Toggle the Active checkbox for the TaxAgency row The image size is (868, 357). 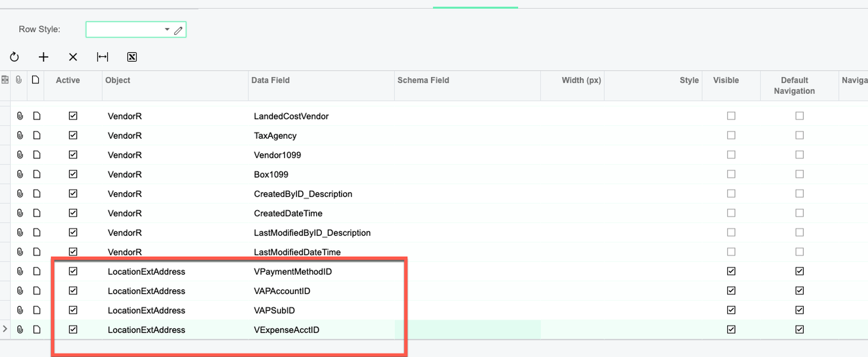73,136
